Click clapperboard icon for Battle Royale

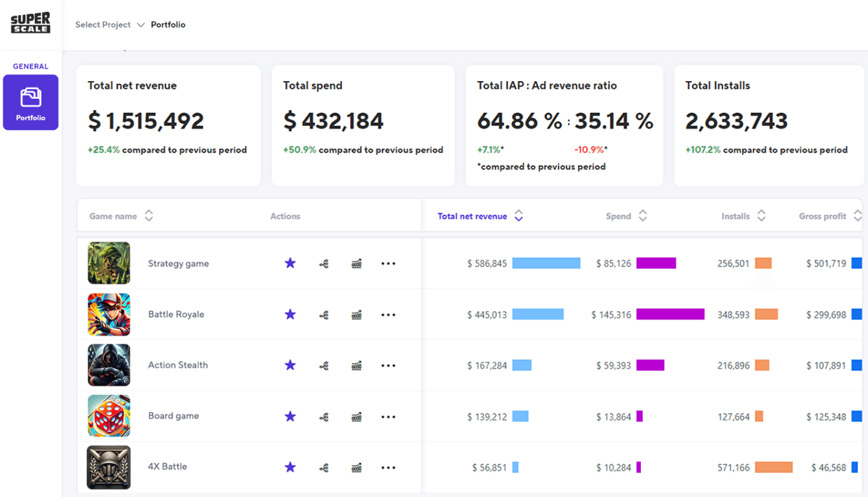click(x=356, y=315)
